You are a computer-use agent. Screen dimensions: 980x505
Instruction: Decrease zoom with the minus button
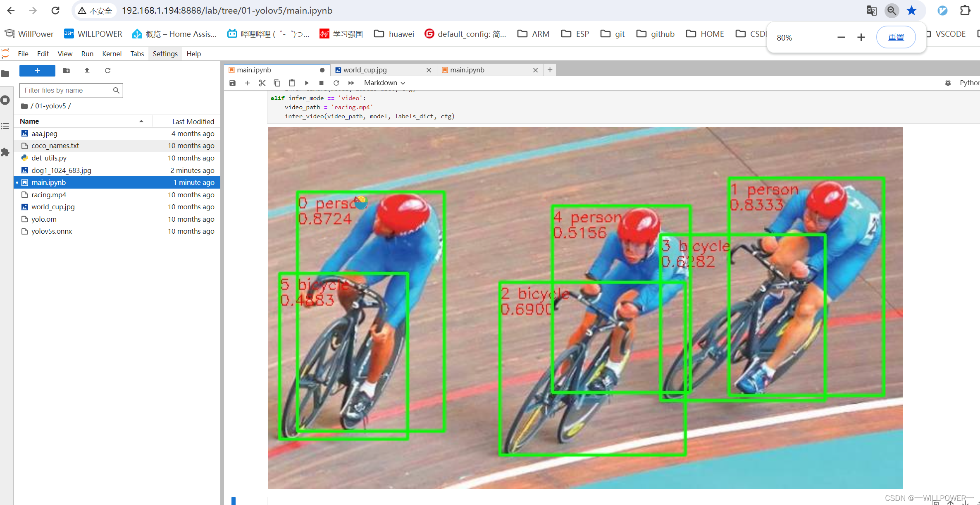pyautogui.click(x=841, y=37)
